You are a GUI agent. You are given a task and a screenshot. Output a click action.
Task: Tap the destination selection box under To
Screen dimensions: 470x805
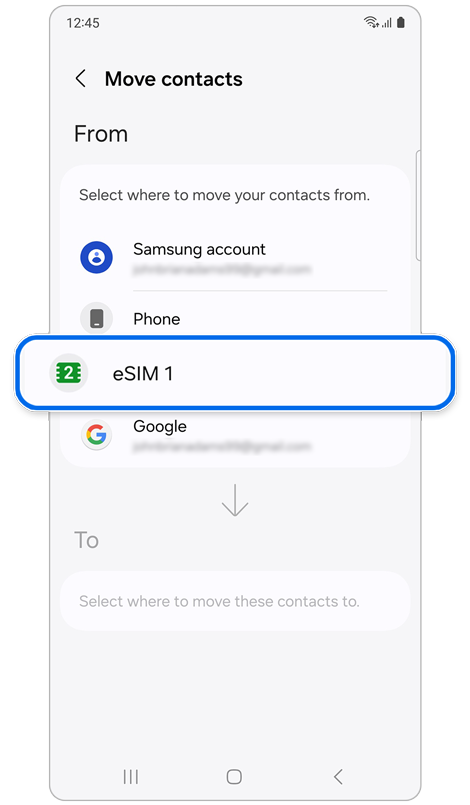point(235,601)
